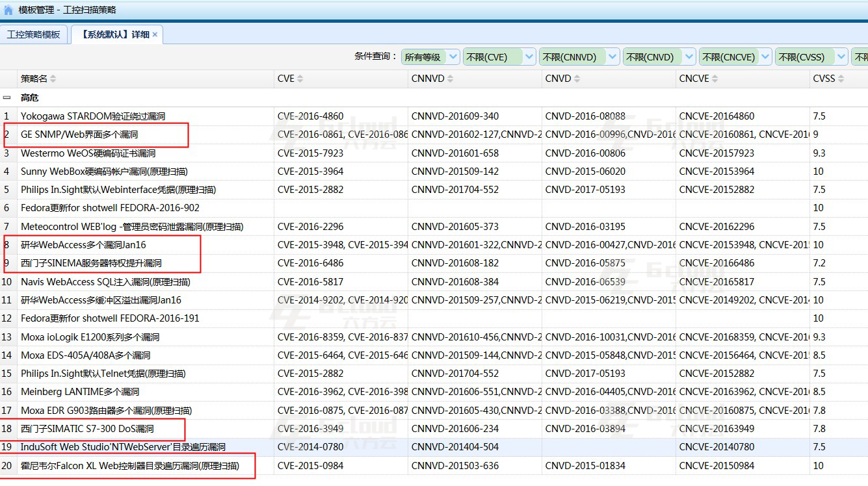Select row Philips In.Sight默认Webinterface凭据
Viewport: 868px width, 486px height.
coord(434,190)
